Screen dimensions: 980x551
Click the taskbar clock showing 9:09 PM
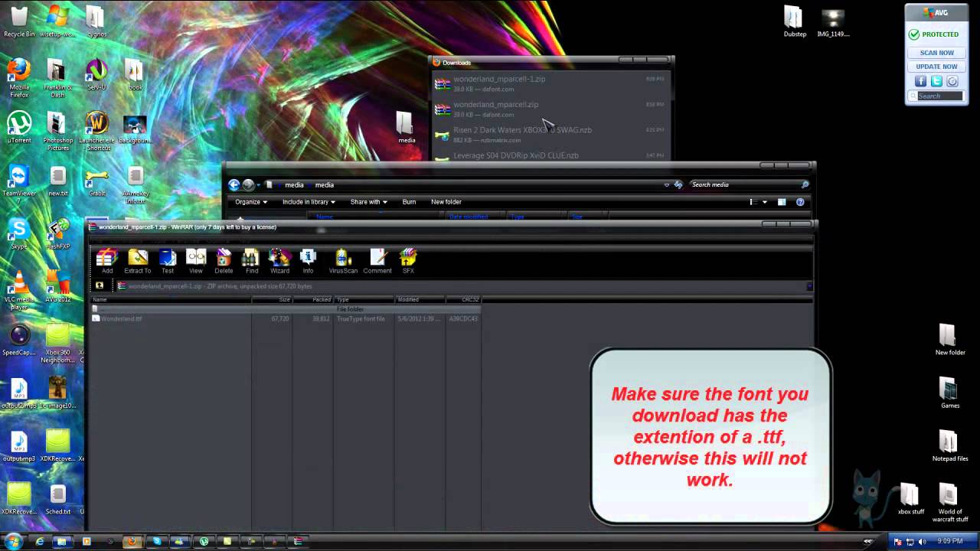(x=949, y=542)
